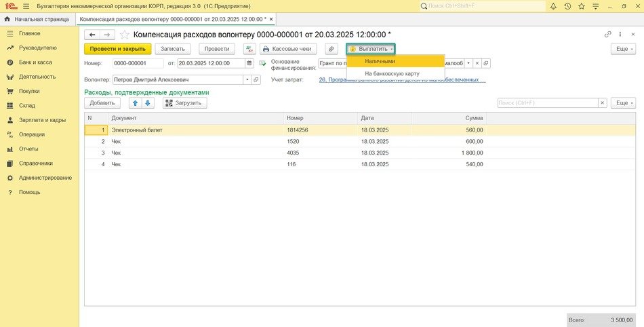This screenshot has height=327, width=644.
Task: Open the Волонтер field dropdown list
Action: point(247,79)
